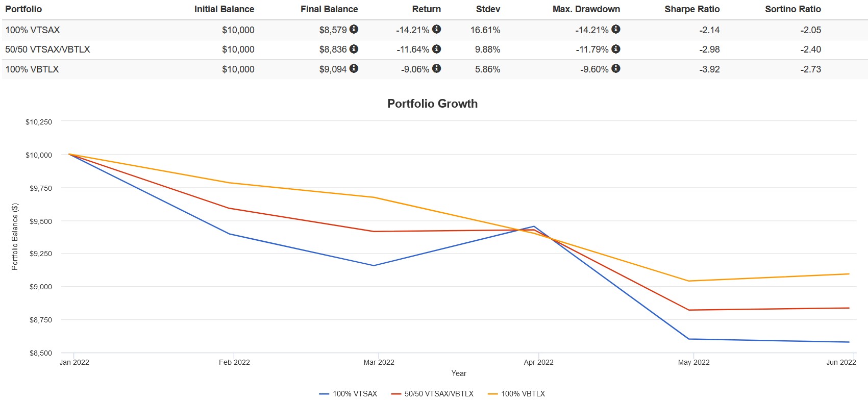Image resolution: width=868 pixels, height=402 pixels.
Task: Click the Sortino Ratio column header
Action: tap(793, 9)
